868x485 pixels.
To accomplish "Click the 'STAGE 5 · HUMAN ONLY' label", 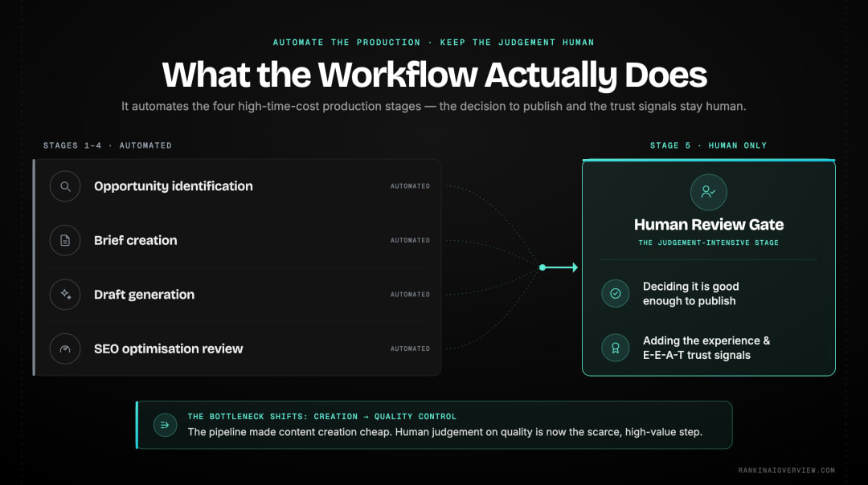I will pyautogui.click(x=709, y=145).
